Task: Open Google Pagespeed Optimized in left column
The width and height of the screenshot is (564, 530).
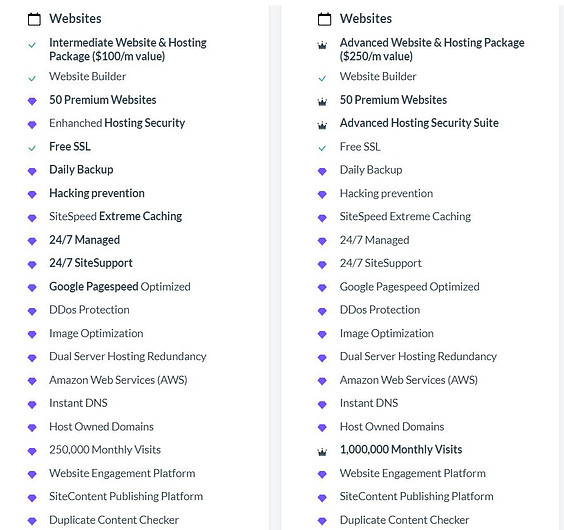Action: tap(120, 287)
